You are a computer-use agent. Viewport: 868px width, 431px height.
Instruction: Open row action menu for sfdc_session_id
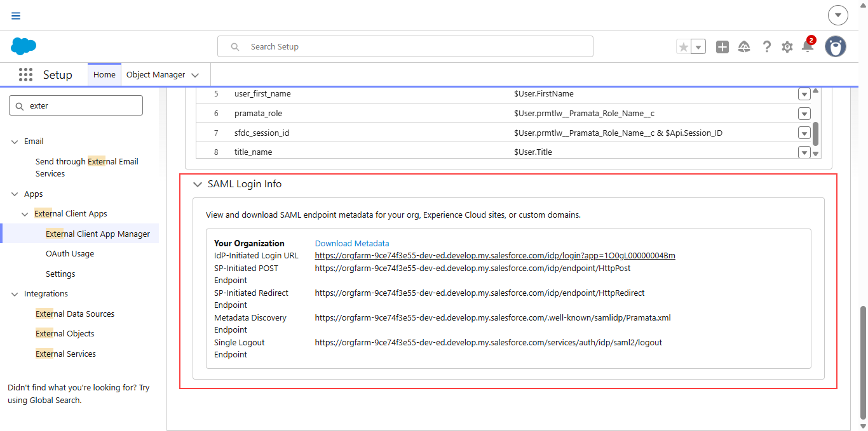click(x=804, y=133)
